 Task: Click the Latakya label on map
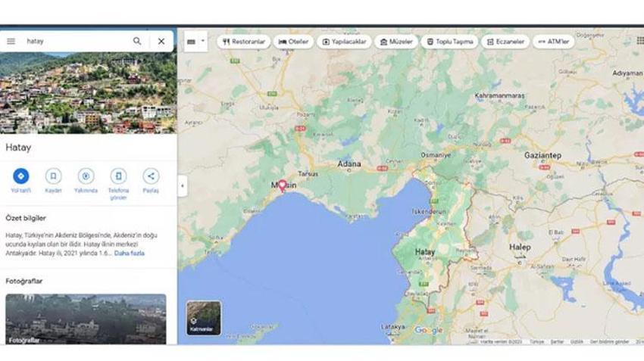point(392,327)
